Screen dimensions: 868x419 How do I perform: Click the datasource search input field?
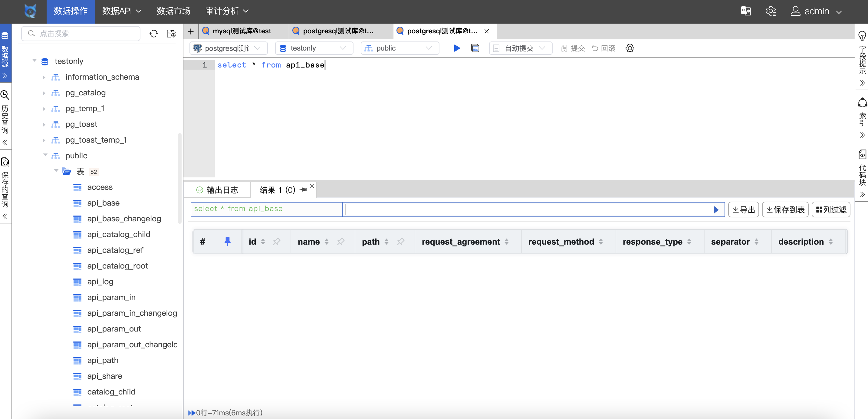click(81, 34)
